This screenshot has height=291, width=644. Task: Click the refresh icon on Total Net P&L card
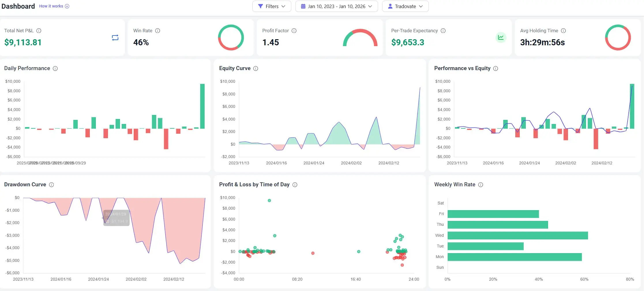[115, 37]
